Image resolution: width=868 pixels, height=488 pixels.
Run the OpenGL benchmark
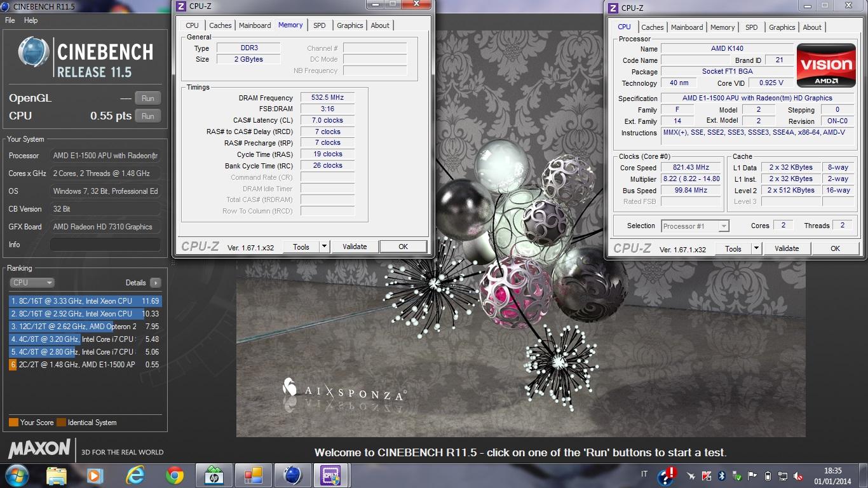click(x=148, y=98)
